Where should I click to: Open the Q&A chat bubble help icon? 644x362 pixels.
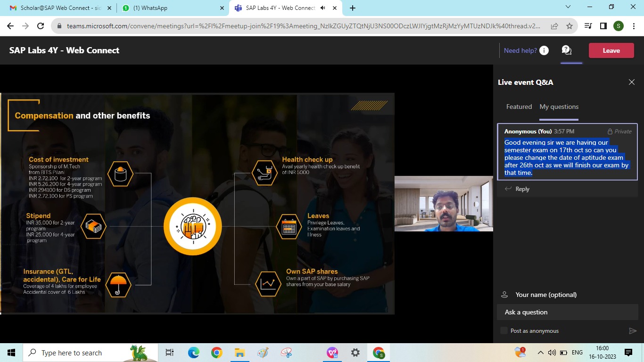coord(567,50)
